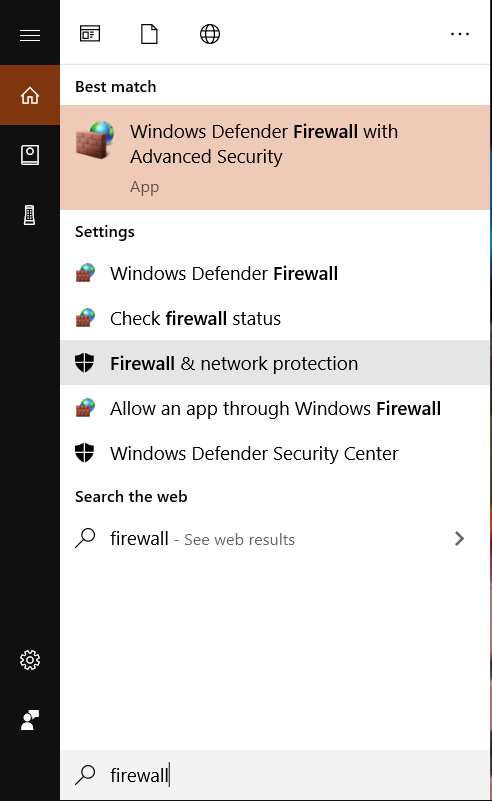Open Windows Defender Firewall setting
This screenshot has width=492, height=801.
point(275,273)
